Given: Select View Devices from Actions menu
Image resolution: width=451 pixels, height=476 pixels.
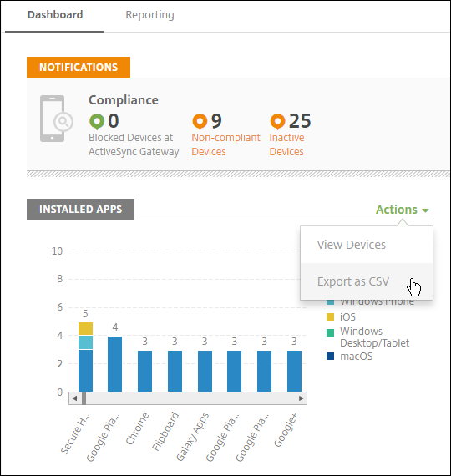Looking at the screenshot, I should point(367,245).
